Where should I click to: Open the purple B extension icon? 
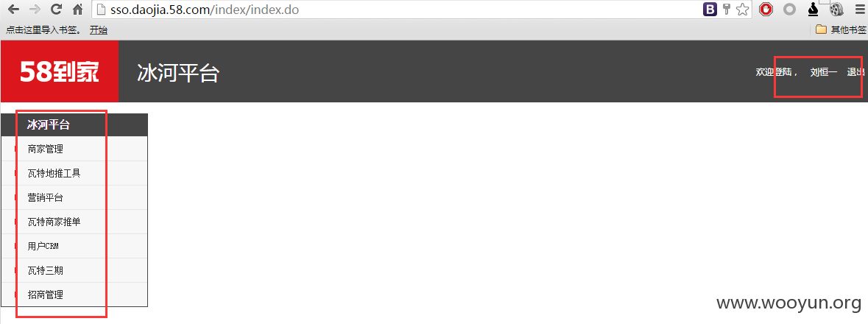click(x=710, y=10)
